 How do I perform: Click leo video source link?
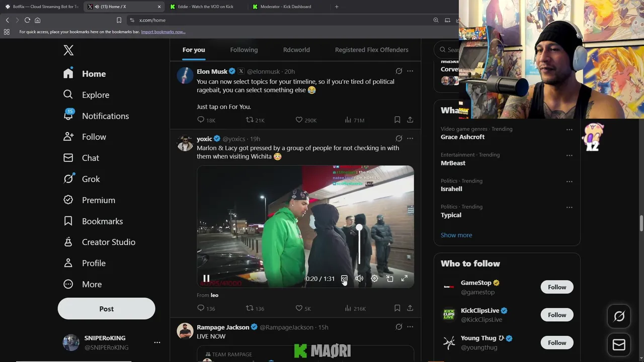pyautogui.click(x=214, y=295)
